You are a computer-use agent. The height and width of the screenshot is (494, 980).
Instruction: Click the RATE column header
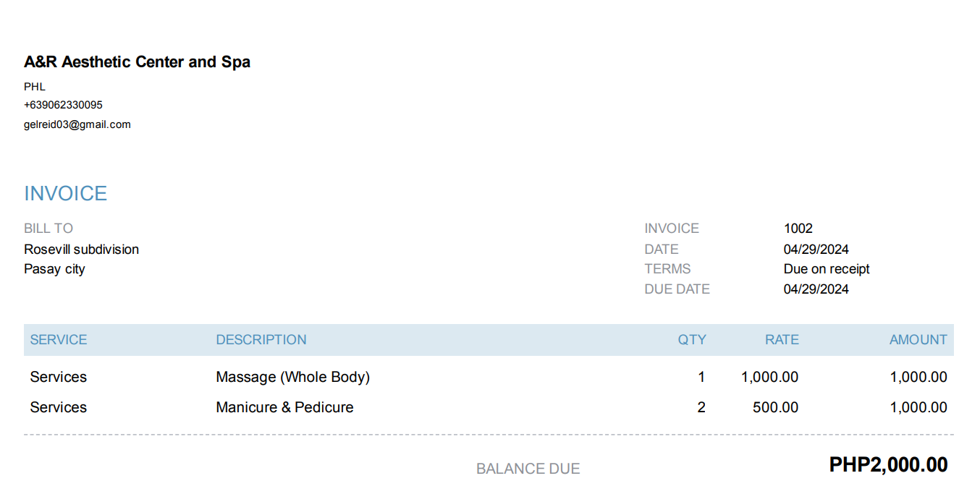click(x=782, y=340)
